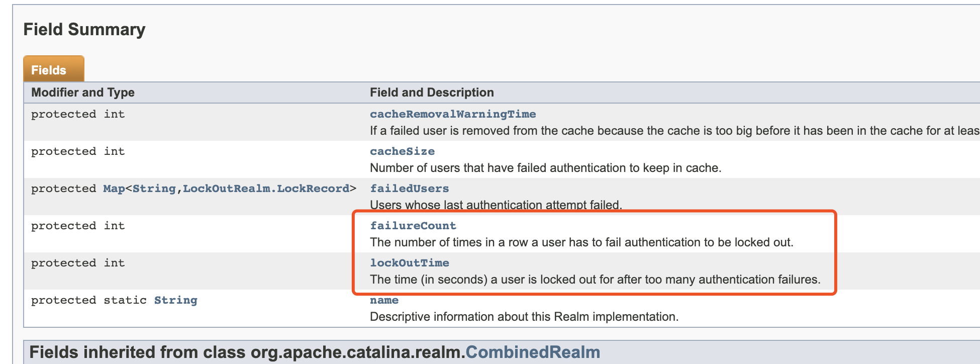Click the Field Summary heading
This screenshot has height=364, width=980.
[84, 29]
